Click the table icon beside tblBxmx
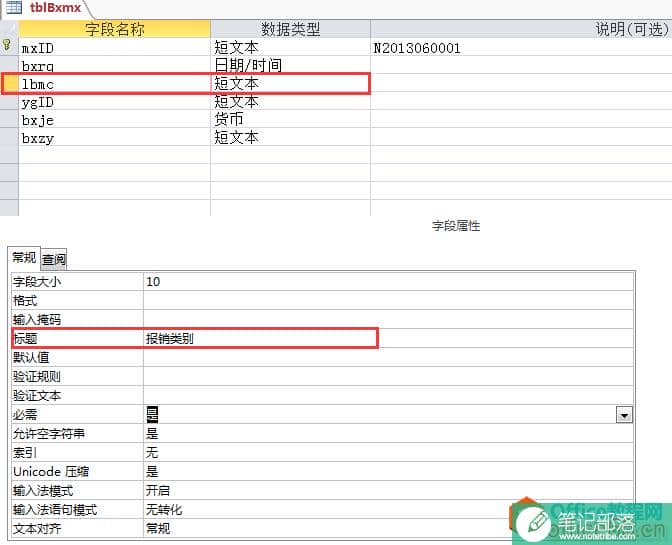 pos(14,7)
